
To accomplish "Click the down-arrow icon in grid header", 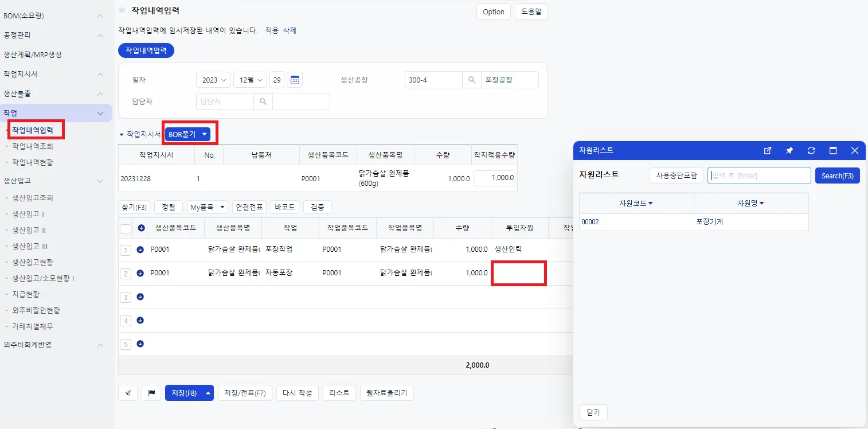I will (142, 228).
